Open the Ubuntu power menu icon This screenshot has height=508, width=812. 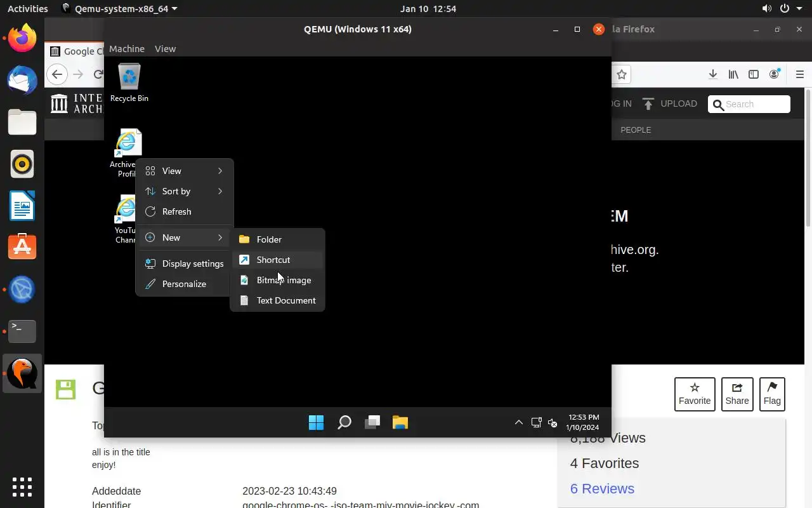[x=785, y=8]
